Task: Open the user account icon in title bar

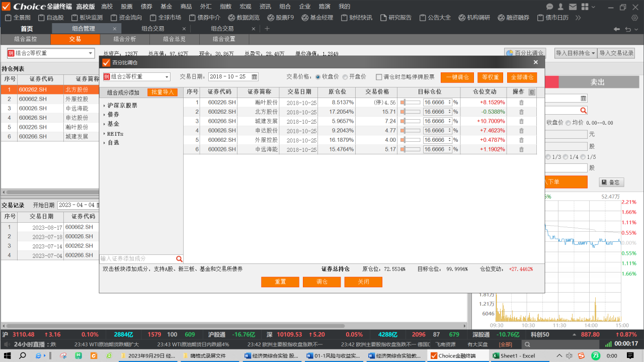Action: (560, 7)
